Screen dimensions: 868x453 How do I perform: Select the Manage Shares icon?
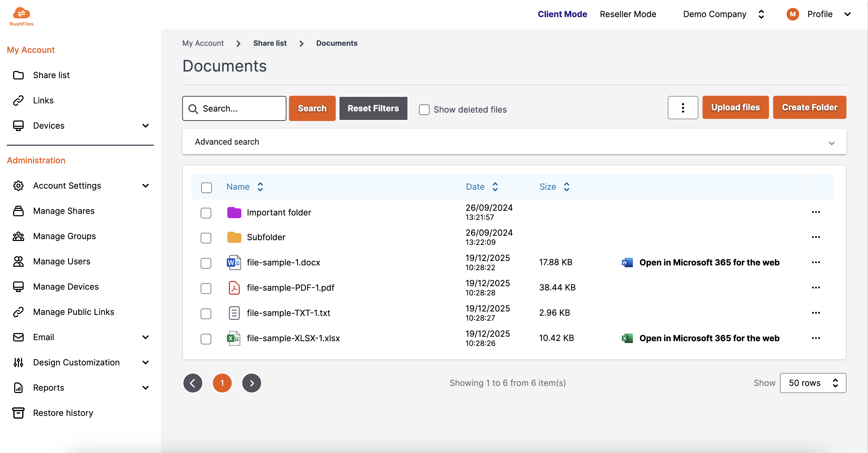tap(19, 210)
